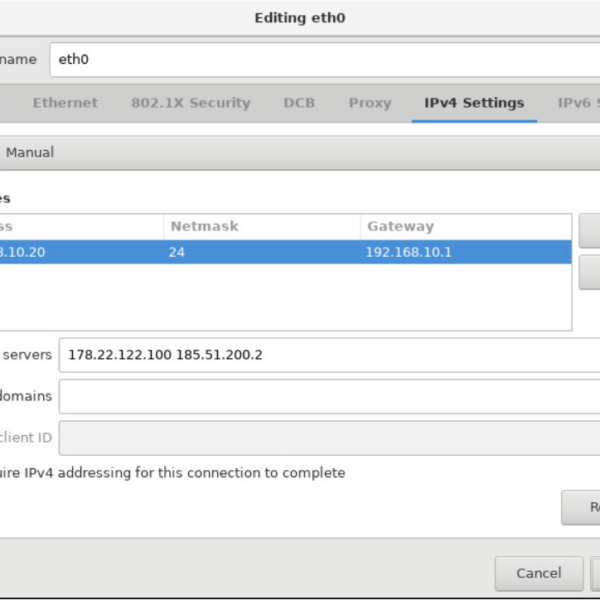Click the connection name field containing eth0
This screenshot has width=600, height=600.
click(320, 59)
